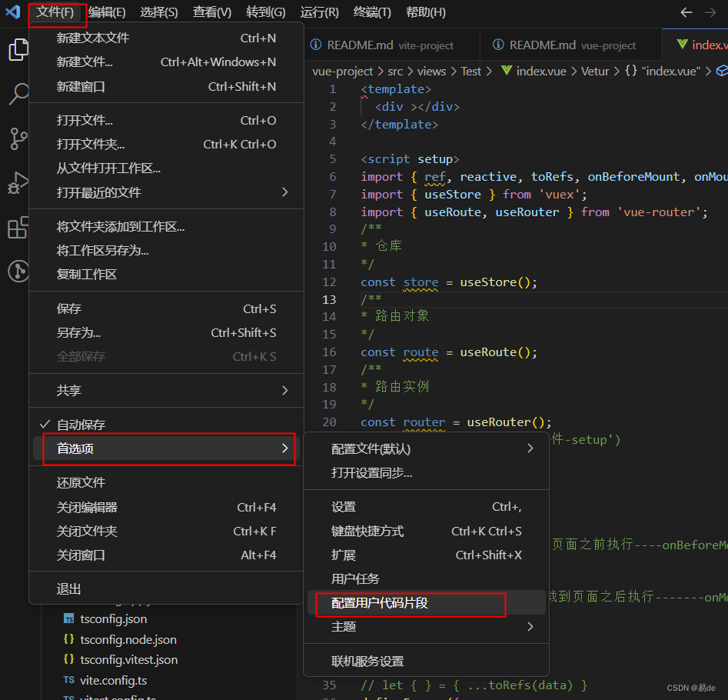Image resolution: width=728 pixels, height=700 pixels.
Task: Open the 编辑(E) menu
Action: (107, 12)
